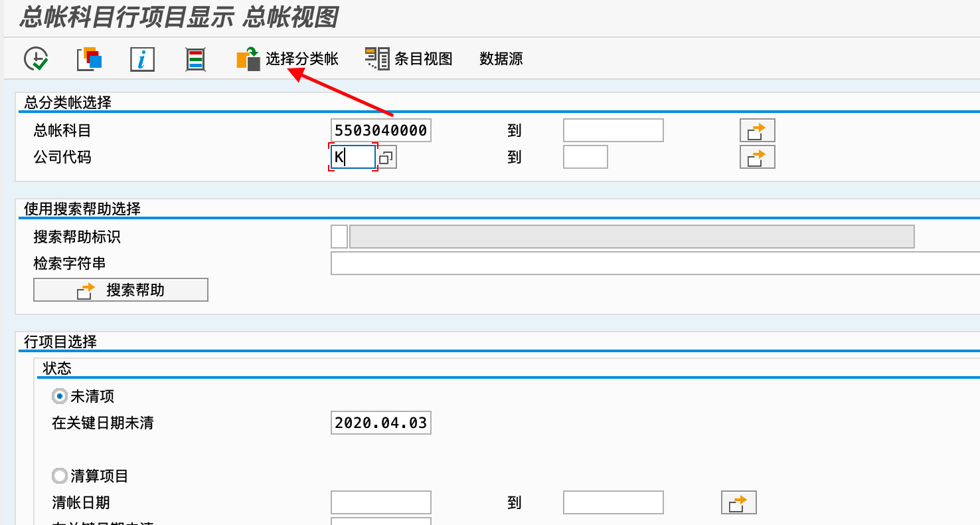Click the 搜索帮助 button

(x=120, y=290)
